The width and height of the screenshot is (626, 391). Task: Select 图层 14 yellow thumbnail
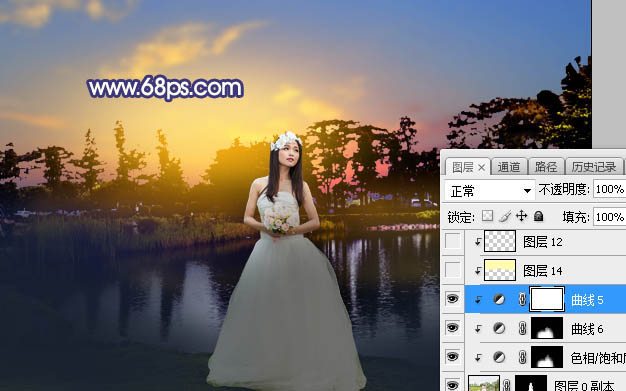[x=500, y=270]
